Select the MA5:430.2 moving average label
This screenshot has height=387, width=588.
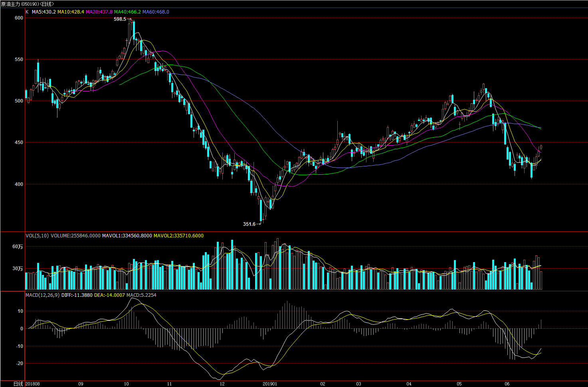click(x=44, y=12)
